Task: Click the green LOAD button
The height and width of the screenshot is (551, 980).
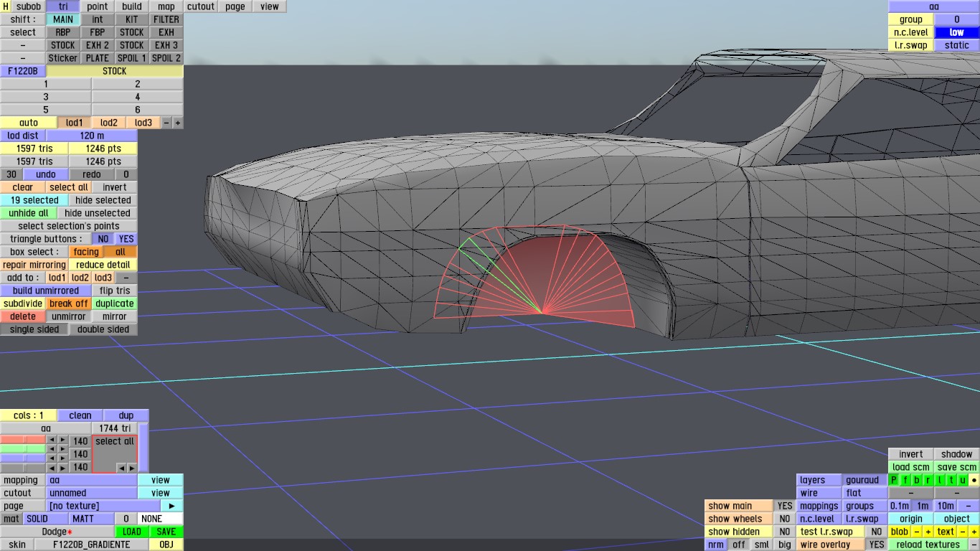Action: click(132, 532)
